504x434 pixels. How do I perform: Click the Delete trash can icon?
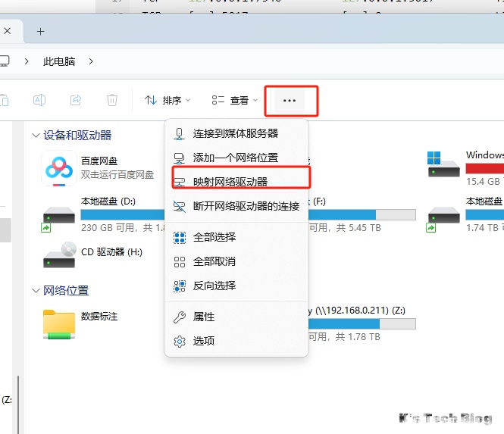click(112, 100)
